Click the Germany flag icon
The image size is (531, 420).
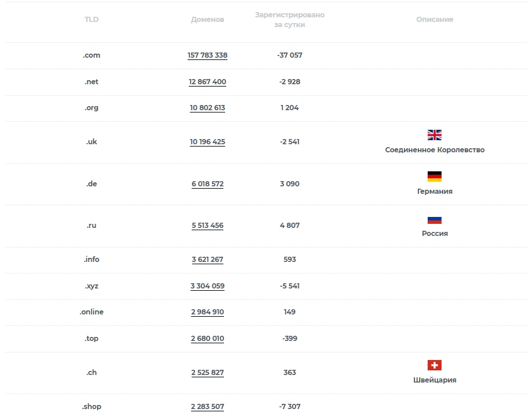(x=435, y=177)
